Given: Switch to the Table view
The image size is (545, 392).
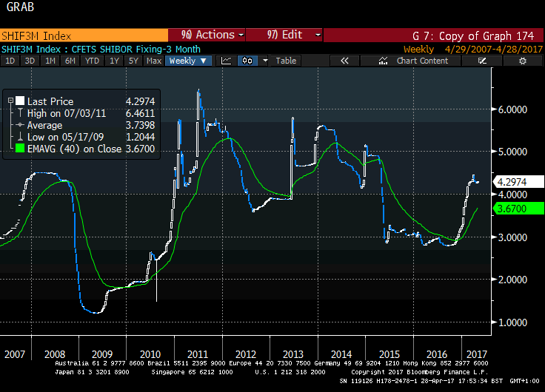Looking at the screenshot, I should pyautogui.click(x=286, y=61).
